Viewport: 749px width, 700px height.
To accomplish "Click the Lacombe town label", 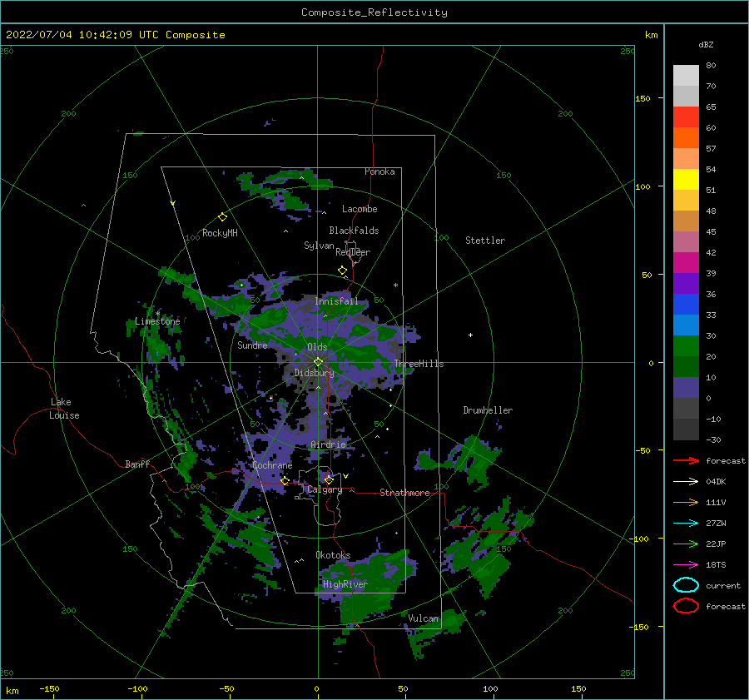I will coord(360,209).
